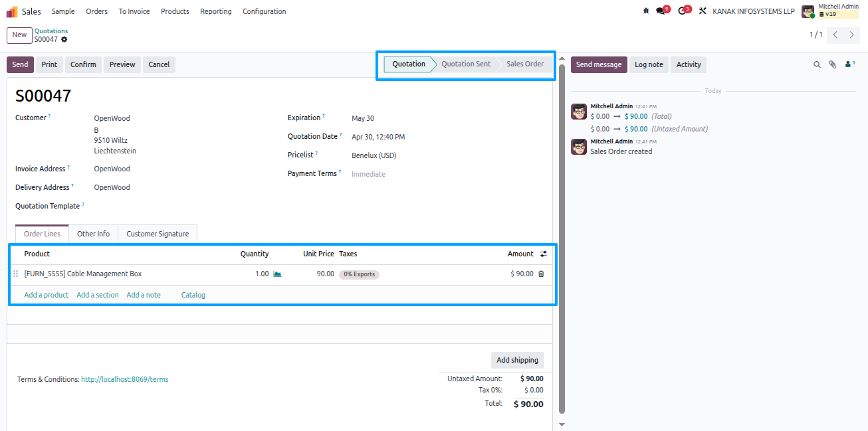Switch to the Other Info tab
This screenshot has height=431, width=868.
point(94,234)
